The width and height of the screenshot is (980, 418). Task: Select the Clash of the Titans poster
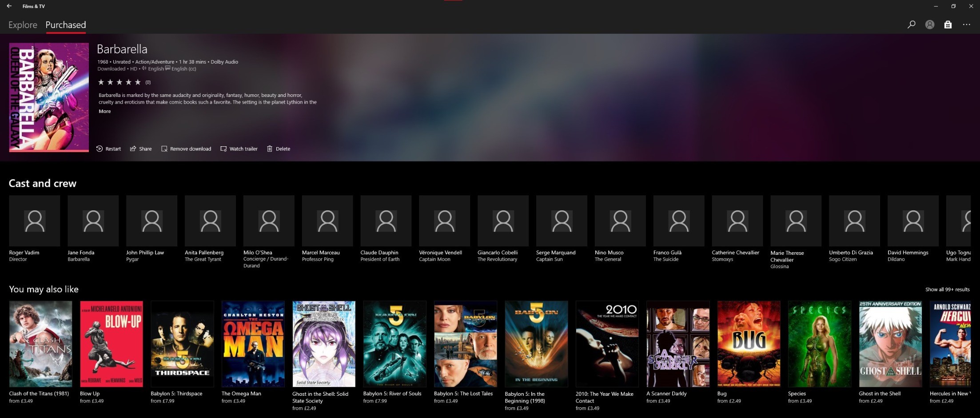pos(40,344)
